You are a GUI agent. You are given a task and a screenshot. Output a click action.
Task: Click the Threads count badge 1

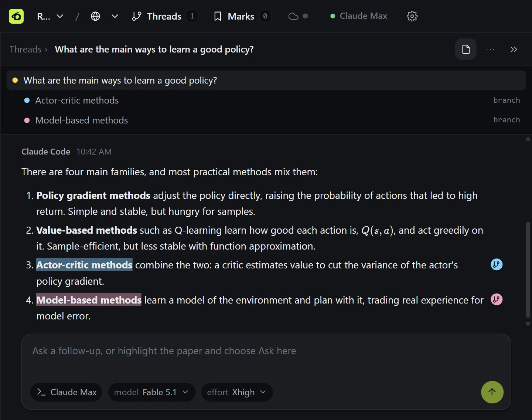[x=192, y=16]
